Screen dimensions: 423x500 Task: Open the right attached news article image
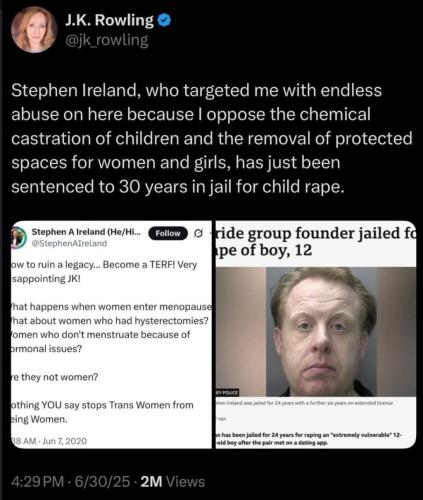[x=316, y=335]
